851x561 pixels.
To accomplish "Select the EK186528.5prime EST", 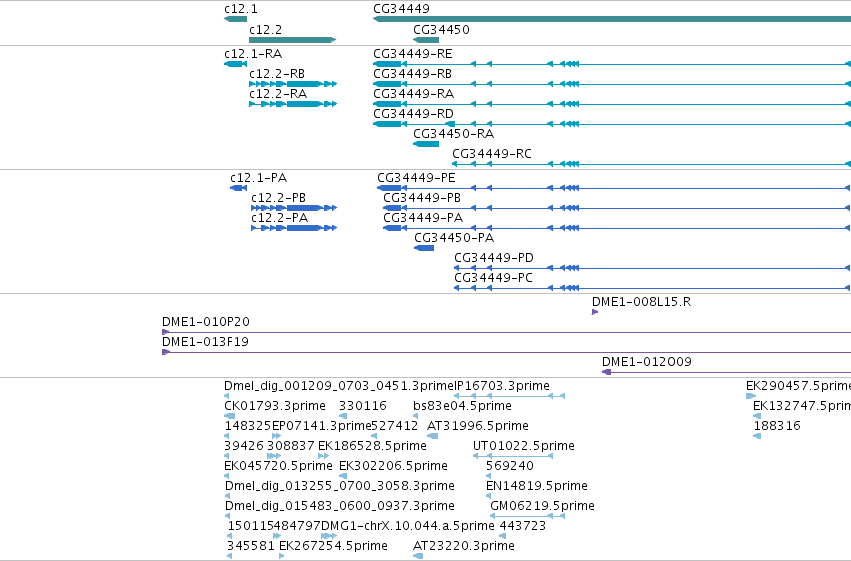I will pos(324,456).
